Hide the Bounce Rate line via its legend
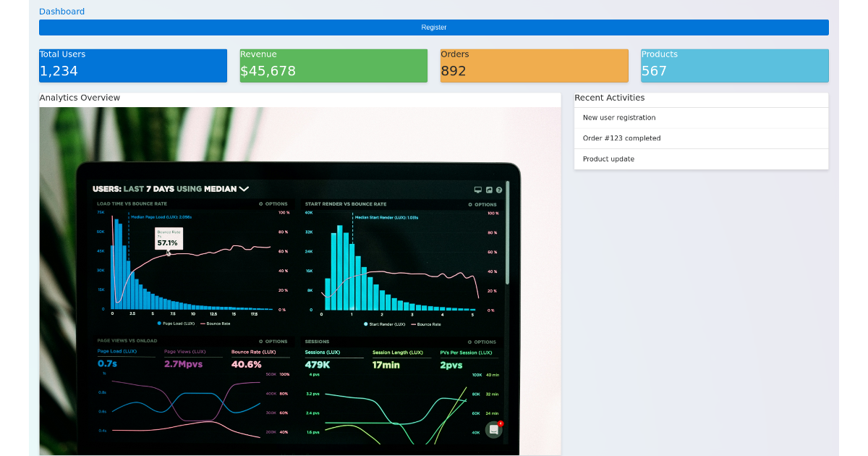 218,324
